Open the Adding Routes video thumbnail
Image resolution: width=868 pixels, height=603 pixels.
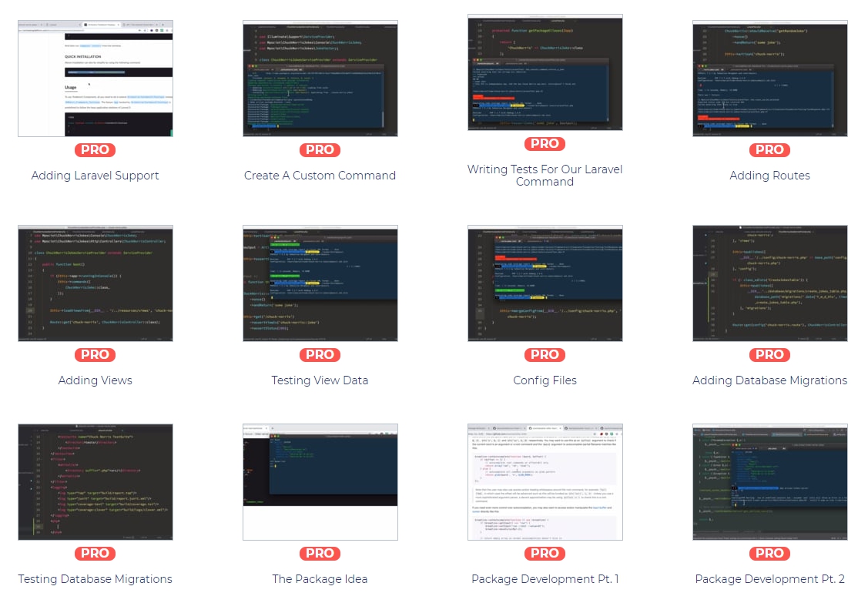pyautogui.click(x=769, y=79)
